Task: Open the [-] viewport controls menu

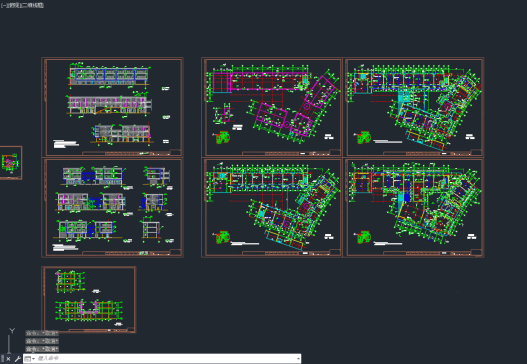Action: click(x=3, y=5)
